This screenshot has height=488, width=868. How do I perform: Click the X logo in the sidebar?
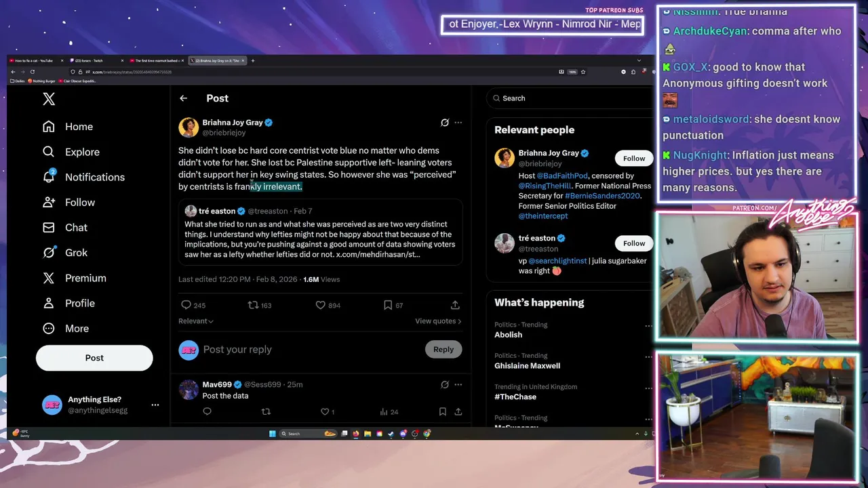[x=49, y=99]
